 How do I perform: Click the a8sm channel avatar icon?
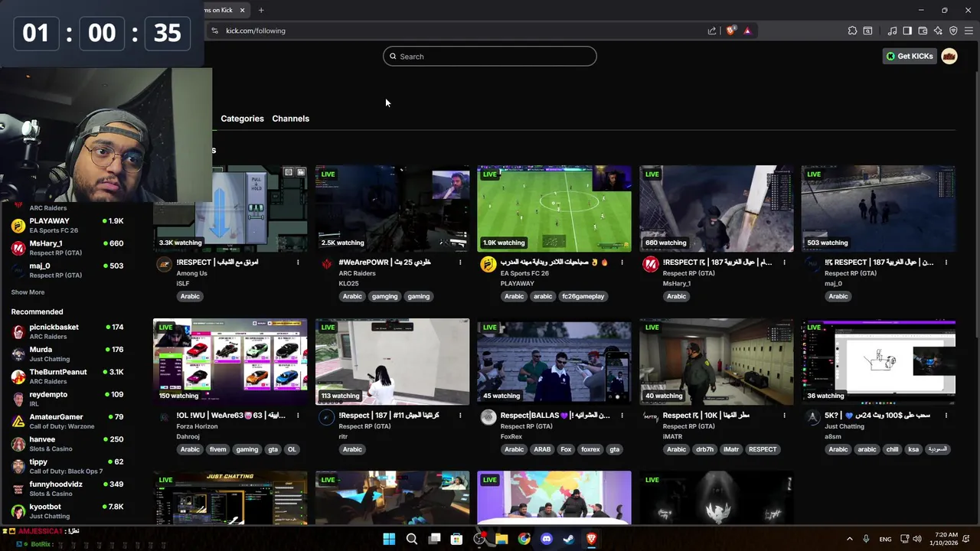812,417
